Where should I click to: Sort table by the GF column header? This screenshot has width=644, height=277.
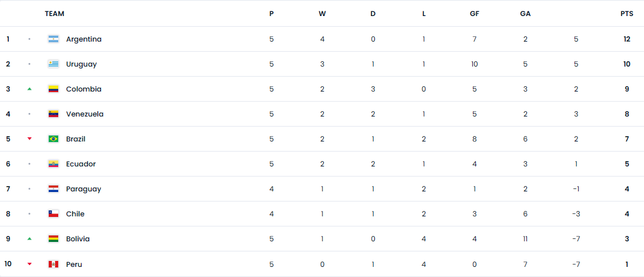click(x=474, y=14)
